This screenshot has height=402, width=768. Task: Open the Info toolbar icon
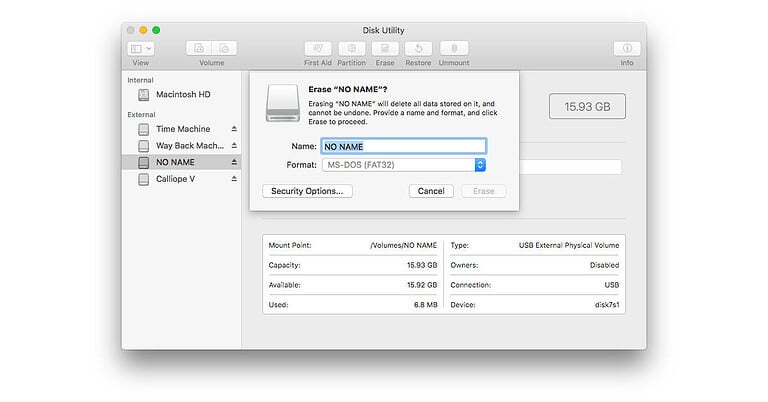[x=627, y=48]
